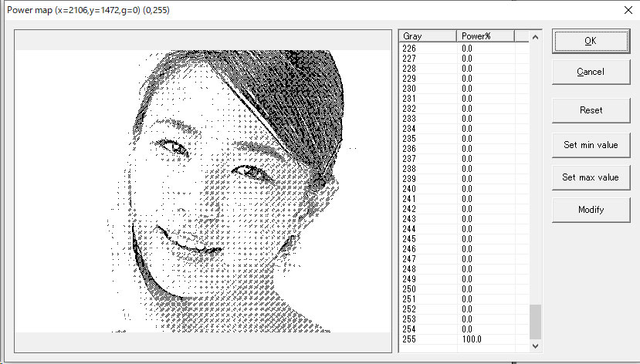Select gray level row 245
This screenshot has height=364, width=640.
point(464,239)
